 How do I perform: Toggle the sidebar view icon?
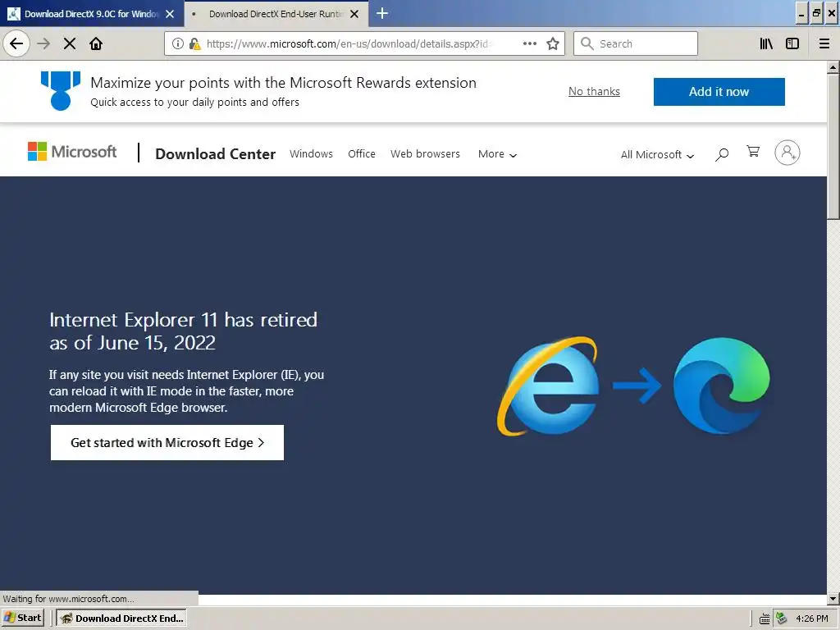[792, 43]
